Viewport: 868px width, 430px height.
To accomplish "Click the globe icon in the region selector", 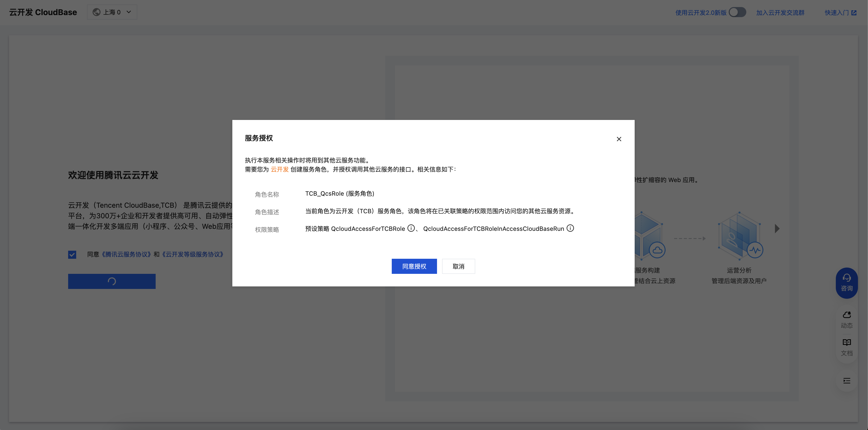I will 97,12.
